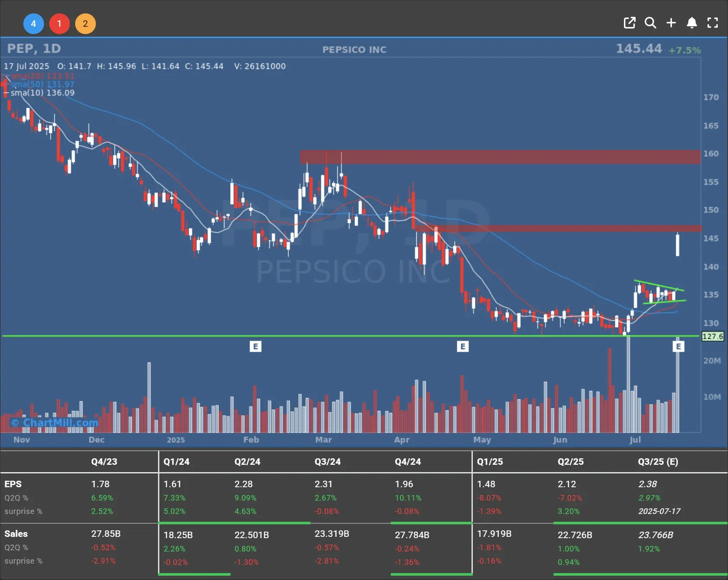Click the July earnings E marker
This screenshot has height=580, width=728.
point(678,346)
